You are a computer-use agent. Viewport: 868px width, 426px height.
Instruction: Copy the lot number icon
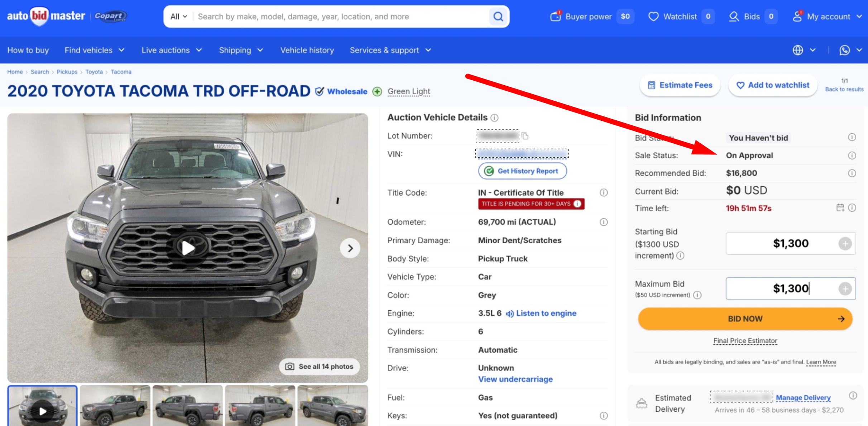point(525,136)
